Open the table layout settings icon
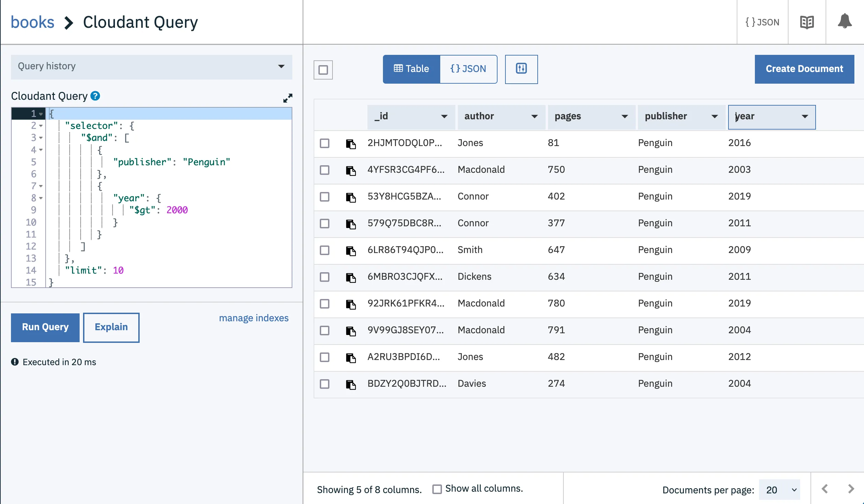 point(521,69)
